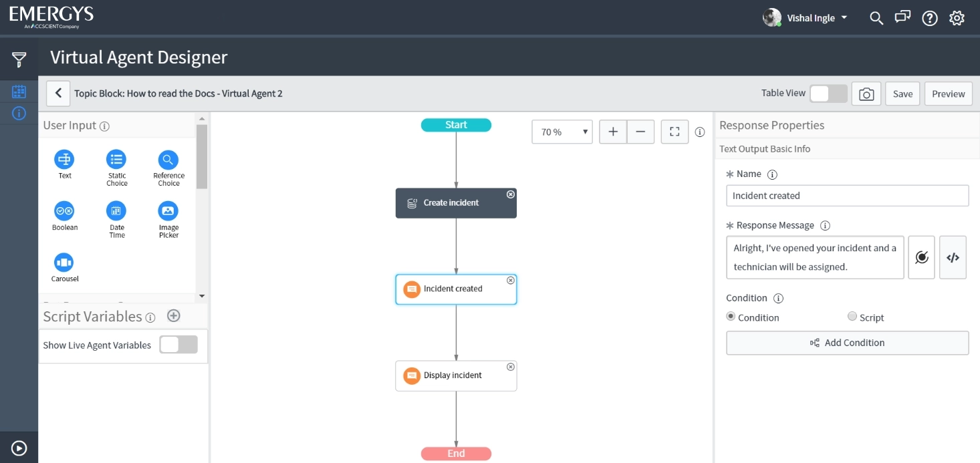Add a new script variable
Image resolution: width=980 pixels, height=463 pixels.
tap(173, 315)
